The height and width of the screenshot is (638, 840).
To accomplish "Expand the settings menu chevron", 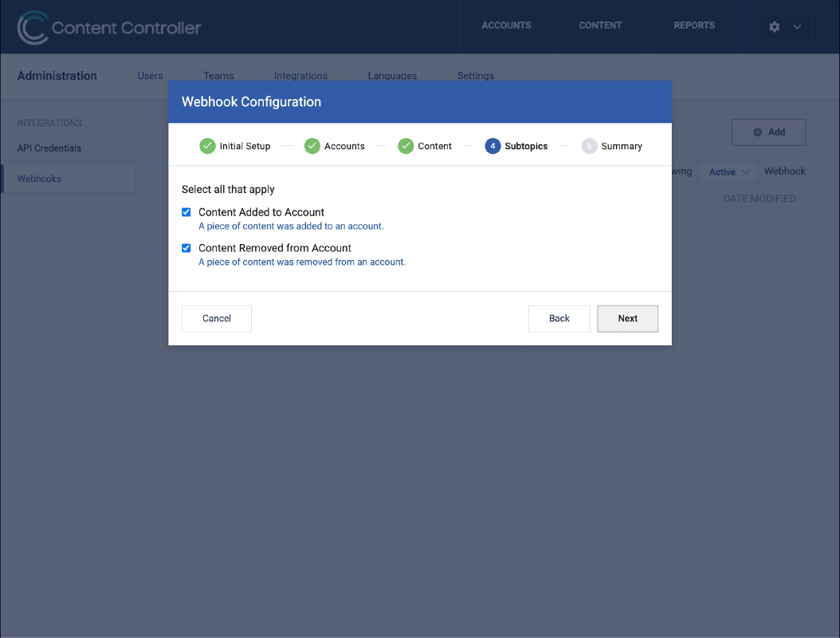I will click(x=797, y=27).
